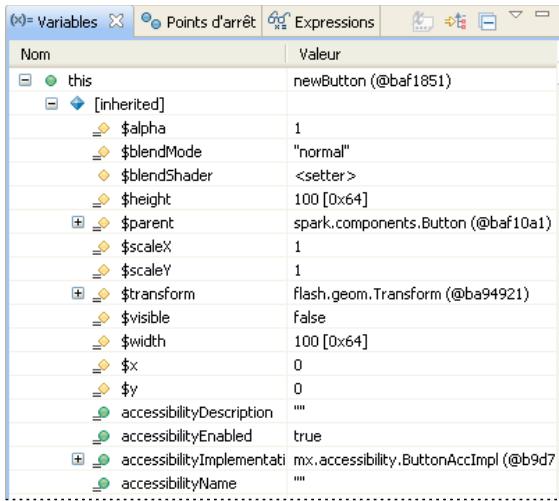Minimize the Variables view panel
The width and height of the screenshot is (559, 501).
pos(542,14)
